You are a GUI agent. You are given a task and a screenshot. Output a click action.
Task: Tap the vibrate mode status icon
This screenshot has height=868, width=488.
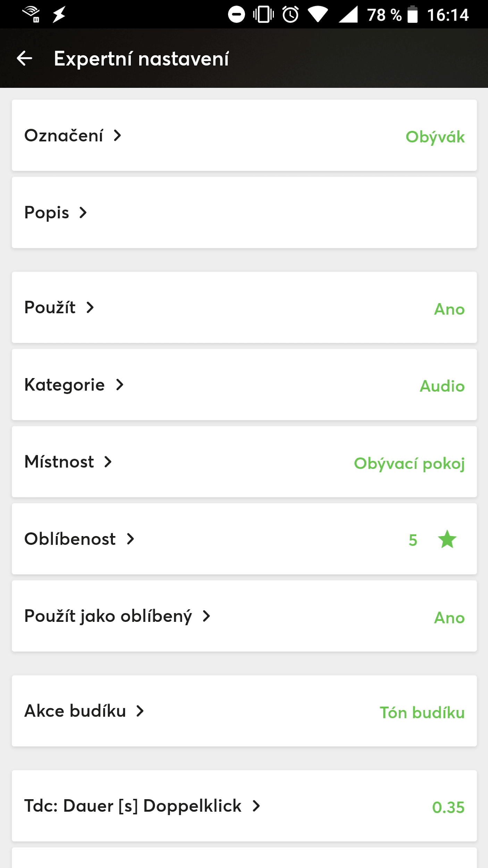pyautogui.click(x=263, y=15)
